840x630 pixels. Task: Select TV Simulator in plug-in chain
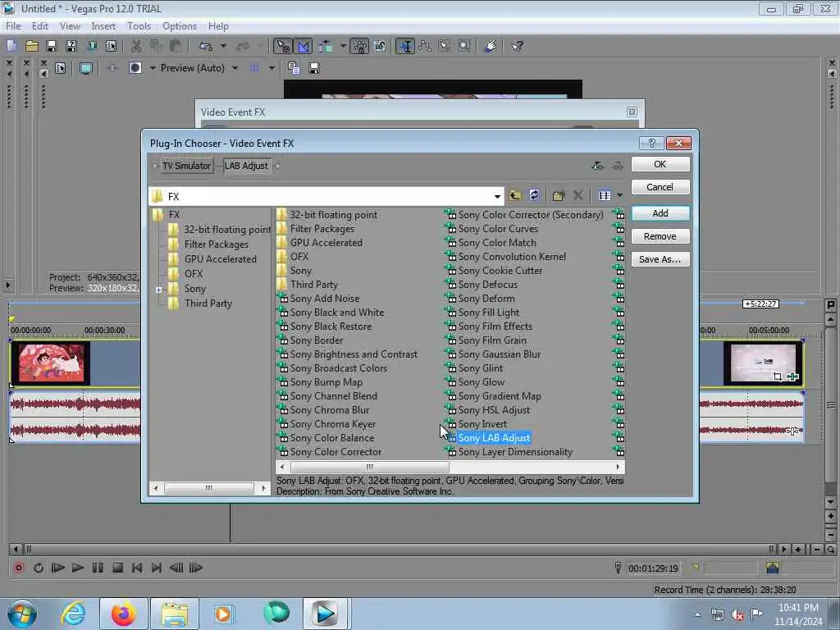click(186, 166)
